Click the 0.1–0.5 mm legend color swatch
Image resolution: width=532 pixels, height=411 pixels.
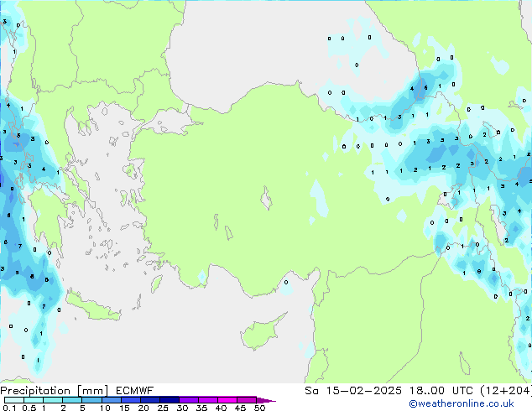[14, 400]
